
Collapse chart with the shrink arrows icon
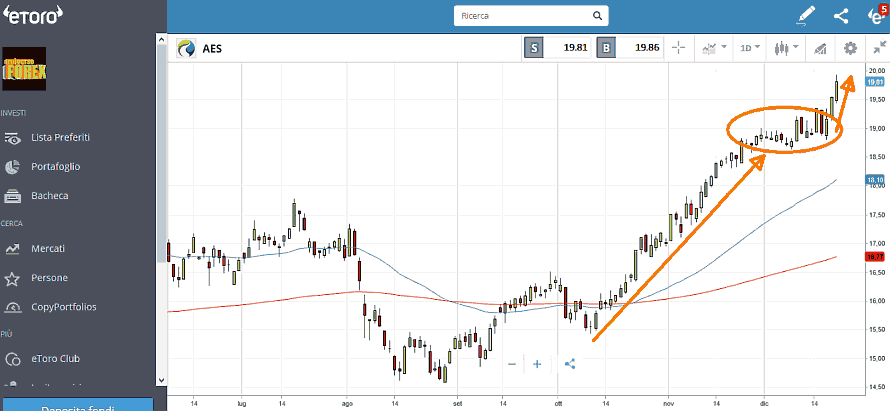[878, 48]
